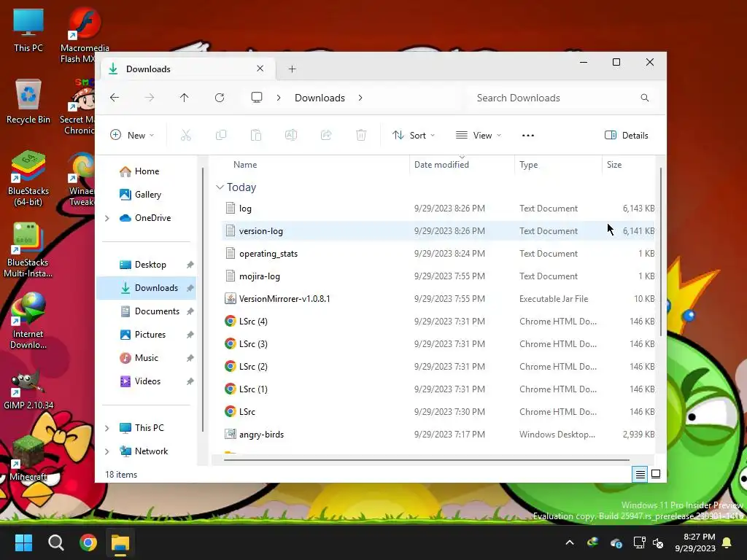Collapse the Today group
Viewport: 747px width, 560px height.
[220, 187]
